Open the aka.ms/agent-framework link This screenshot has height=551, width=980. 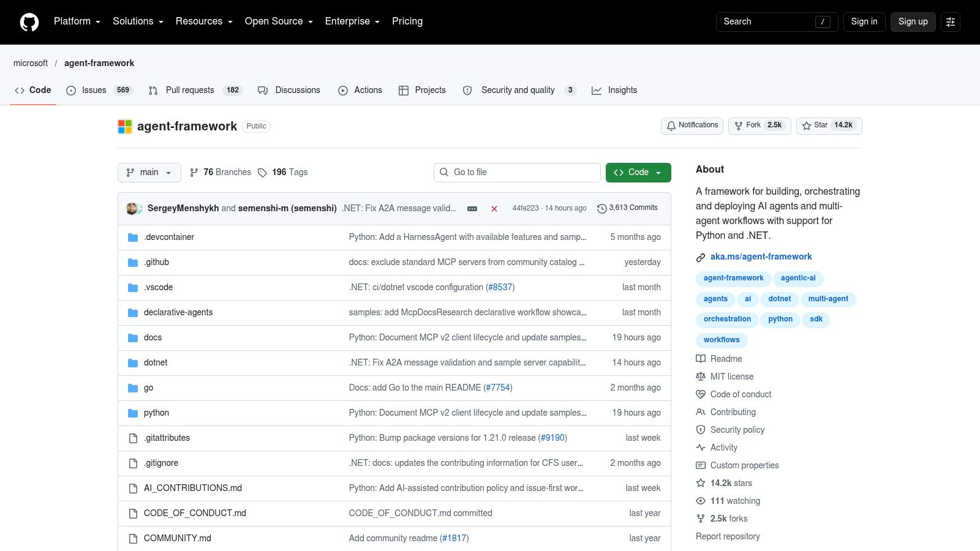(761, 257)
